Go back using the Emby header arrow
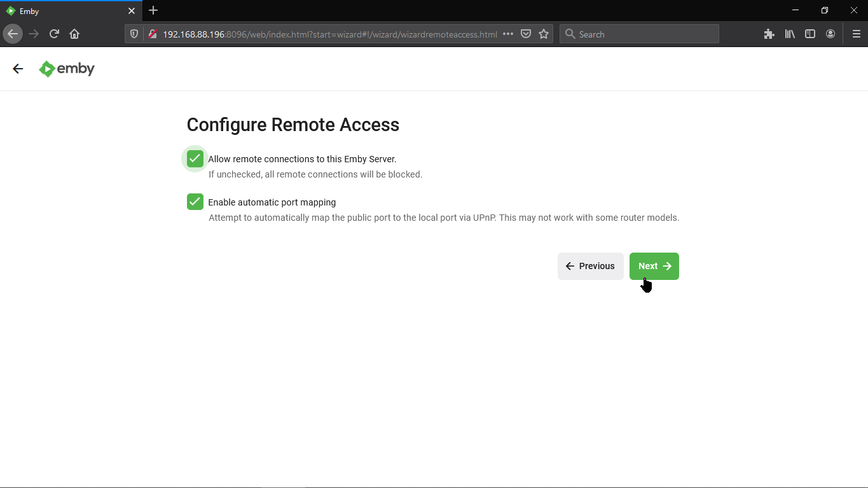The height and width of the screenshot is (488, 868). coord(18,69)
